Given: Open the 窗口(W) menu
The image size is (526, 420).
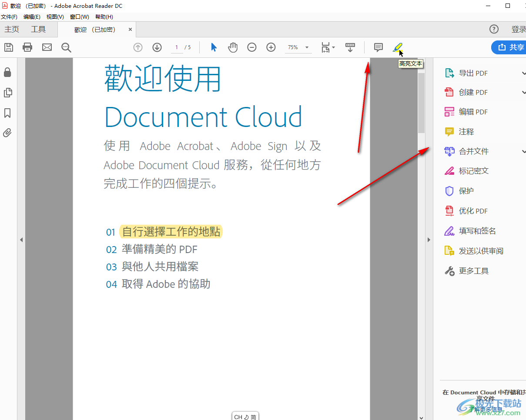Looking at the screenshot, I should (80, 17).
